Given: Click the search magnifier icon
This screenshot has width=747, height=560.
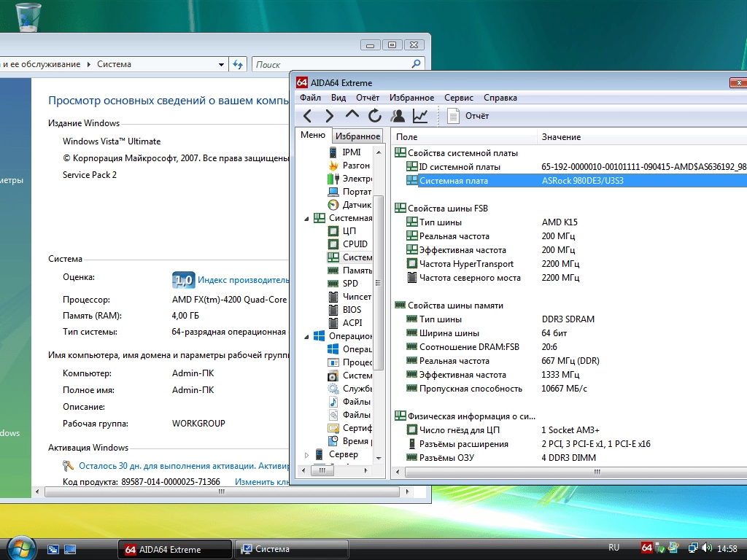Looking at the screenshot, I should click(416, 63).
